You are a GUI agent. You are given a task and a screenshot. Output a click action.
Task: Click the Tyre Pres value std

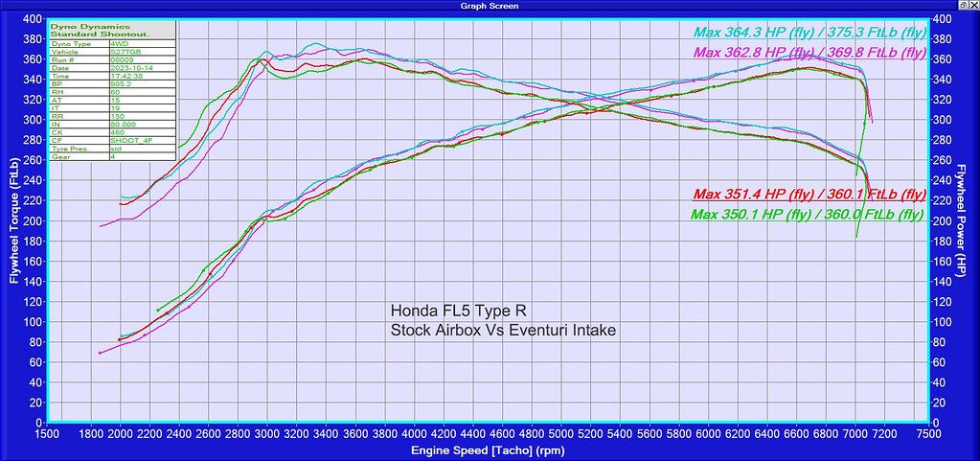[x=144, y=149]
